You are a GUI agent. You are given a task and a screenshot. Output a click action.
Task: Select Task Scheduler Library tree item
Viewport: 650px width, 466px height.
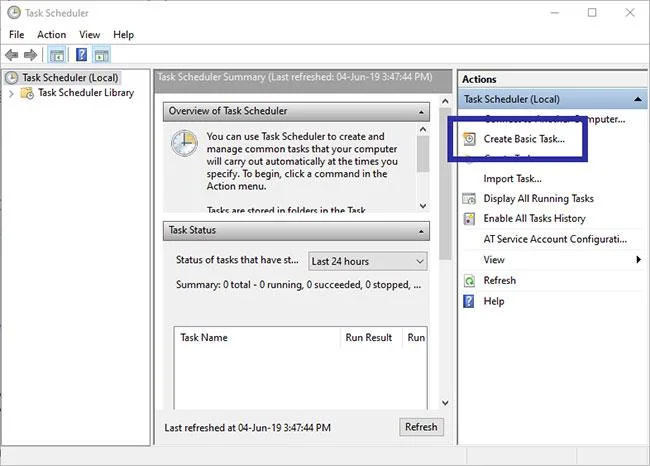(86, 92)
